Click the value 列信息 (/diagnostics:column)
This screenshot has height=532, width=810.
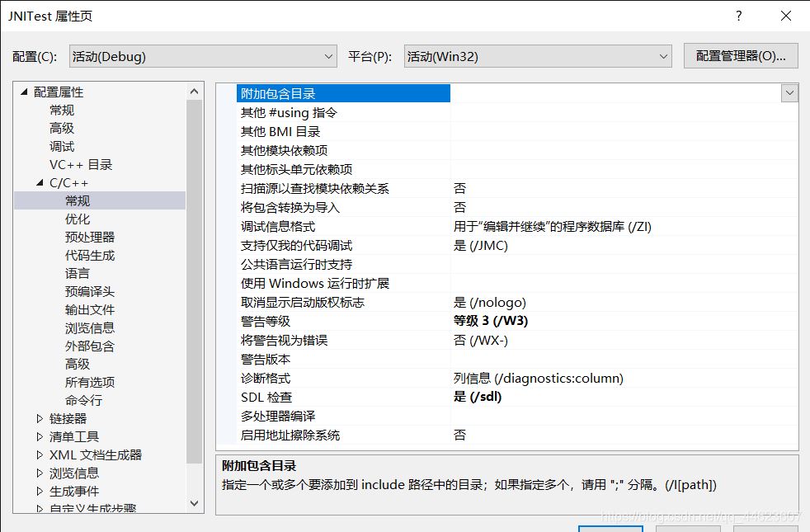tap(539, 378)
